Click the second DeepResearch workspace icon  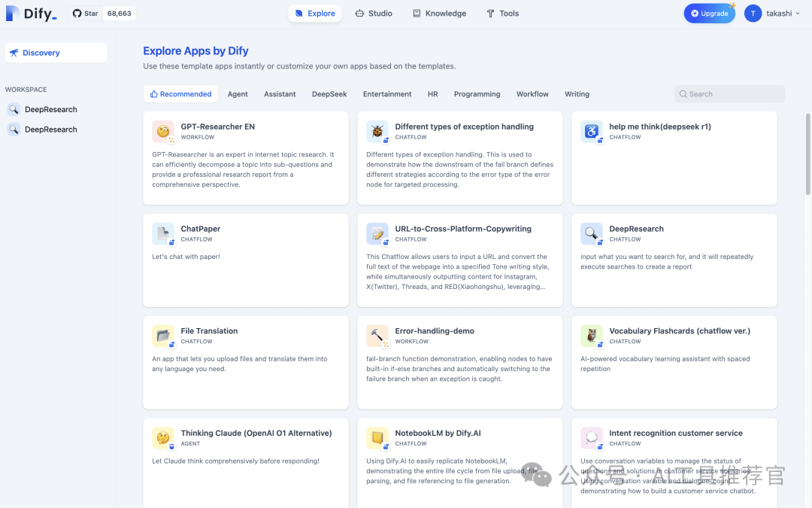tap(14, 129)
